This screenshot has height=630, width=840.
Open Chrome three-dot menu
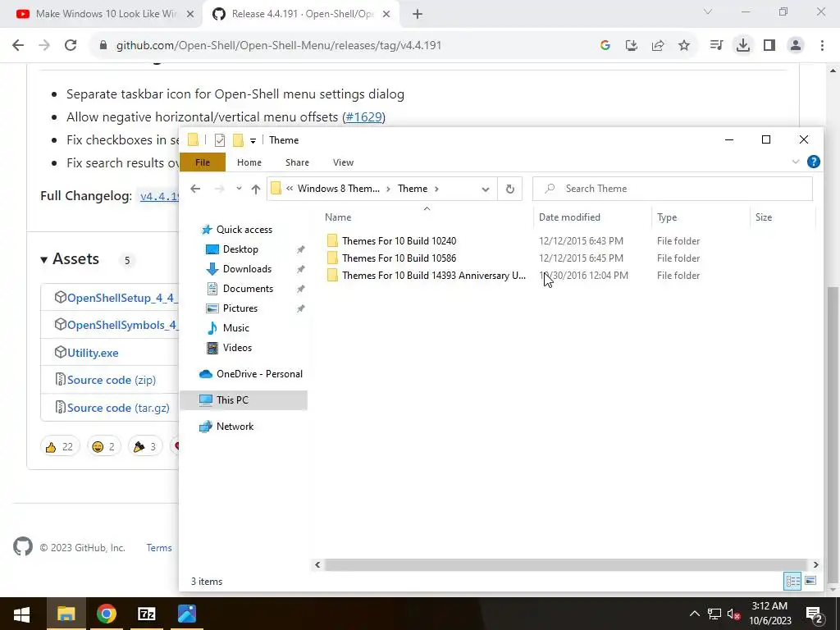822,46
